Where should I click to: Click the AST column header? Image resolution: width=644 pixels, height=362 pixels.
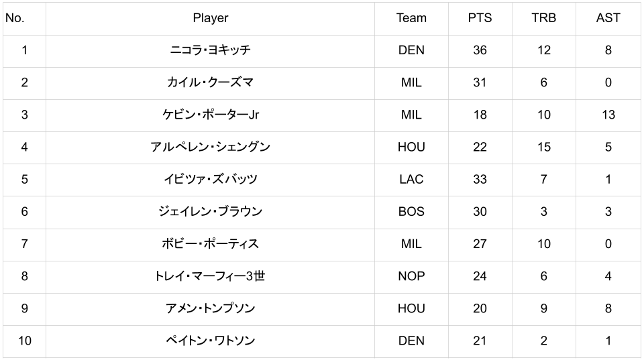tap(608, 18)
